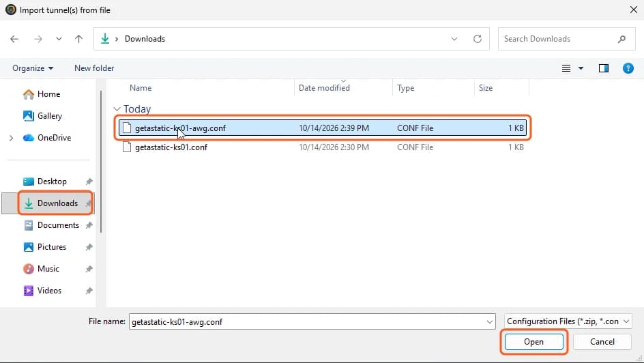Click 10/14/2026 2:39 PM date cell
Viewport: 644px width, 363px height.
pyautogui.click(x=334, y=128)
